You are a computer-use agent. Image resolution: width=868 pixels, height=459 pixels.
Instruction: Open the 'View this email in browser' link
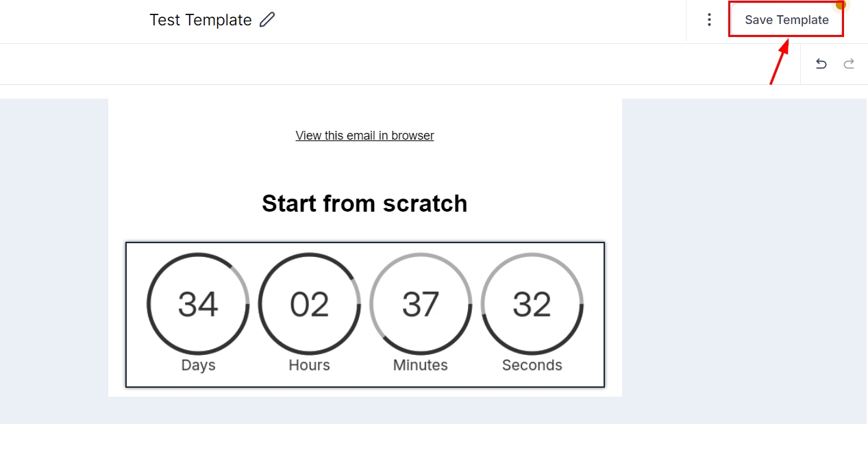pyautogui.click(x=364, y=136)
